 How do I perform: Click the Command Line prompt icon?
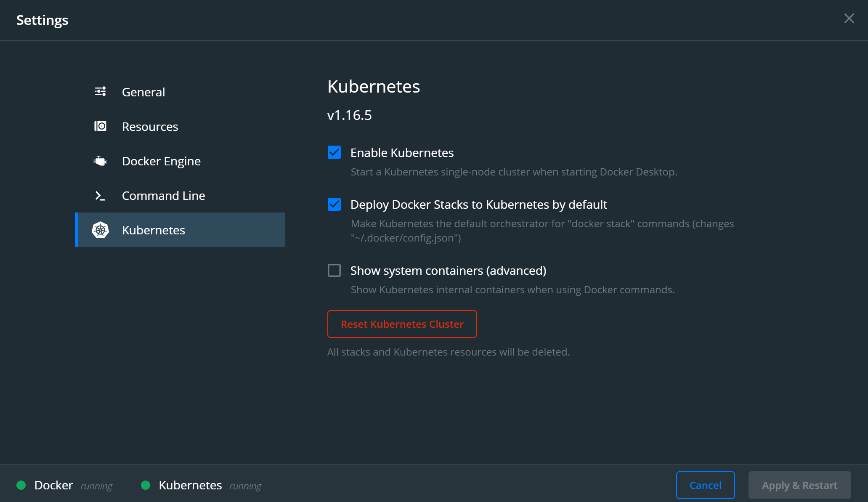[x=100, y=196]
